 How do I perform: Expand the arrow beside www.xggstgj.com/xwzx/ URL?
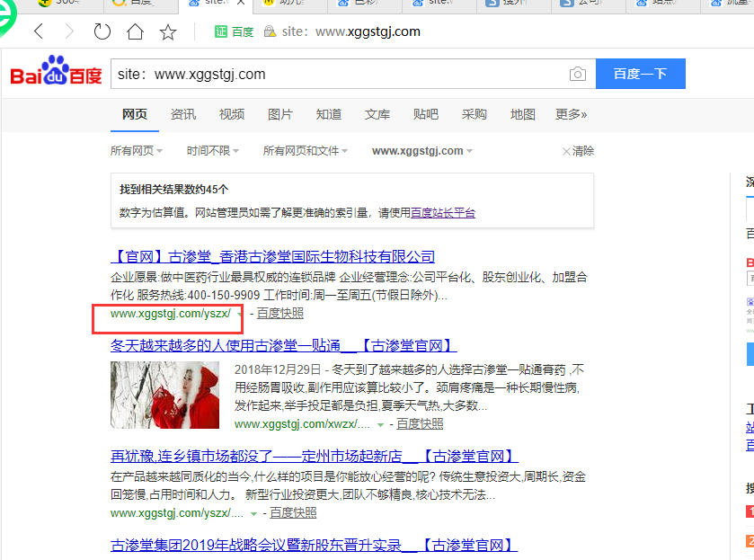(x=380, y=425)
